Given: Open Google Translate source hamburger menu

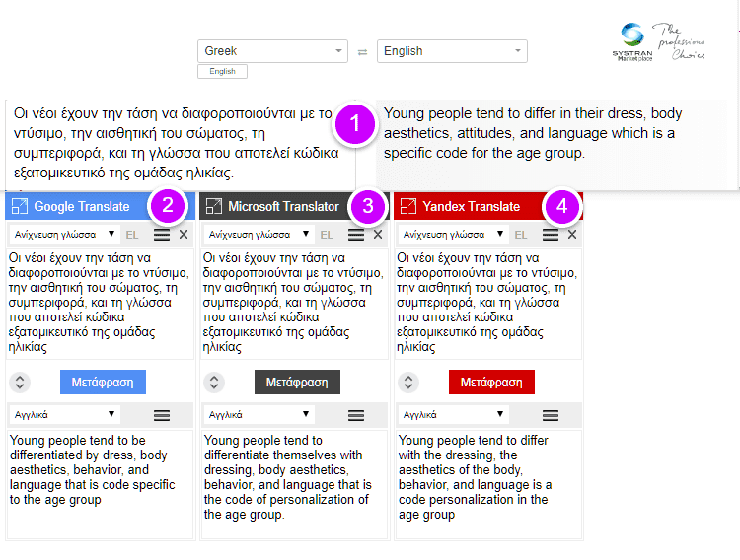Looking at the screenshot, I should point(162,235).
